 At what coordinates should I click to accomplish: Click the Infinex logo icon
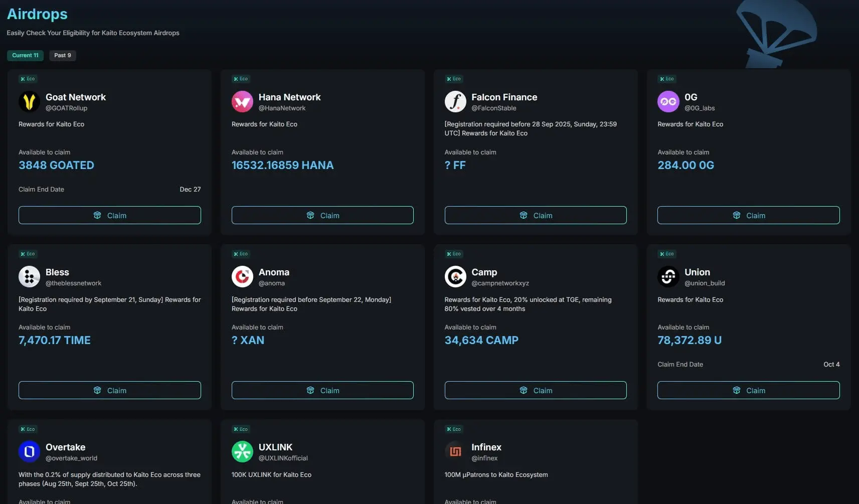[x=455, y=452]
